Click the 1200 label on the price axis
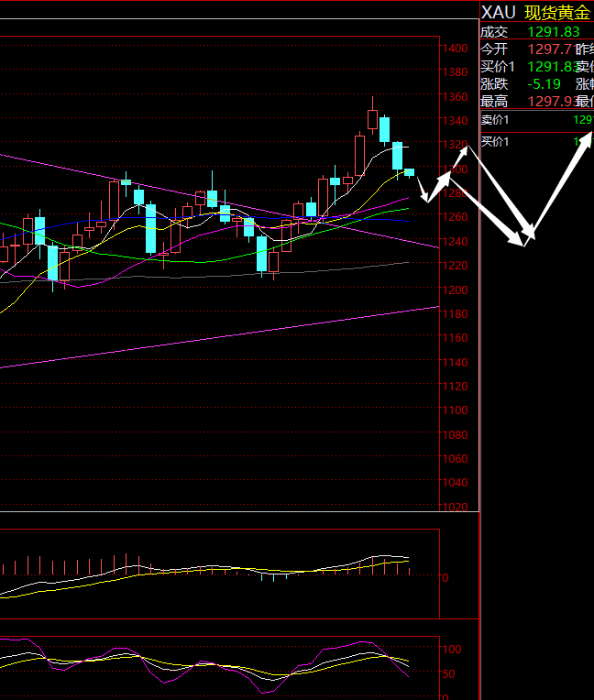Viewport: 594px width, 700px height. coord(454,290)
